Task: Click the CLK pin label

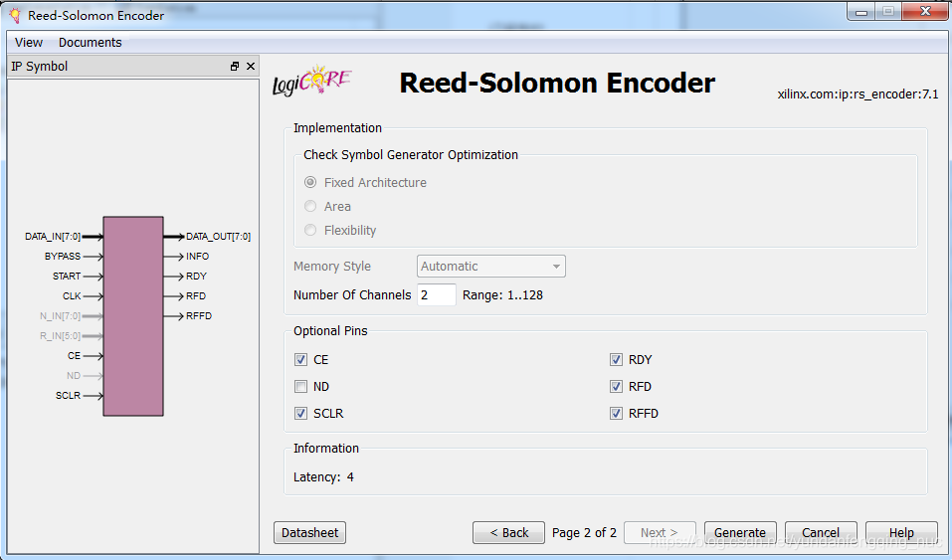Action: click(72, 295)
